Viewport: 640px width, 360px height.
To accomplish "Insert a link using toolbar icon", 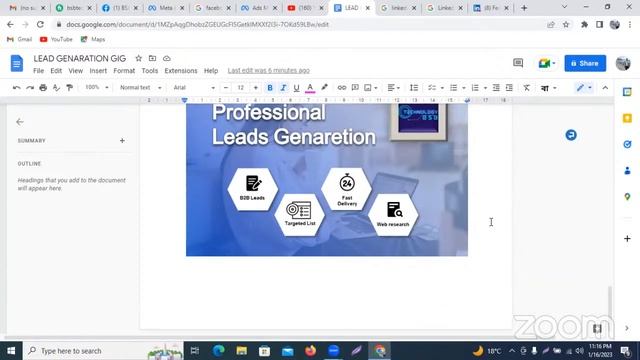I will [342, 88].
